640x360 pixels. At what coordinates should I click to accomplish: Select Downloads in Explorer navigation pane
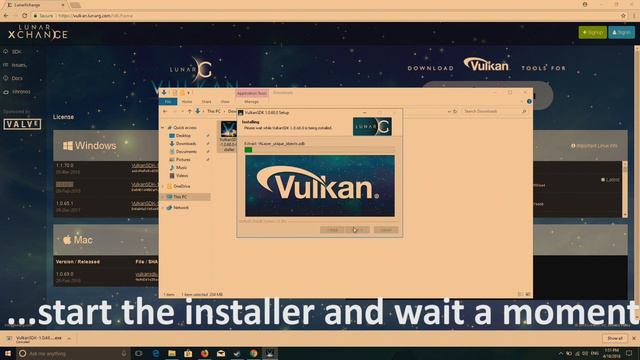pyautogui.click(x=186, y=144)
